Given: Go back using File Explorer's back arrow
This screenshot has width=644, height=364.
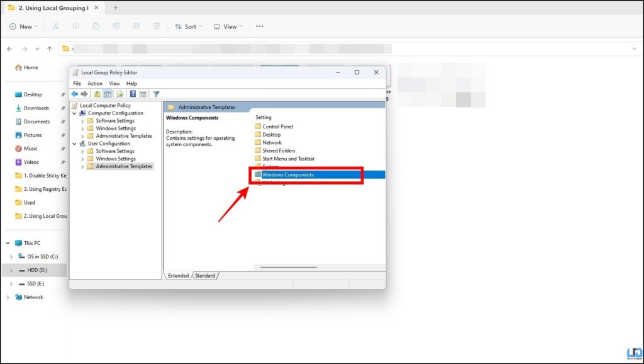Looking at the screenshot, I should coord(10,49).
